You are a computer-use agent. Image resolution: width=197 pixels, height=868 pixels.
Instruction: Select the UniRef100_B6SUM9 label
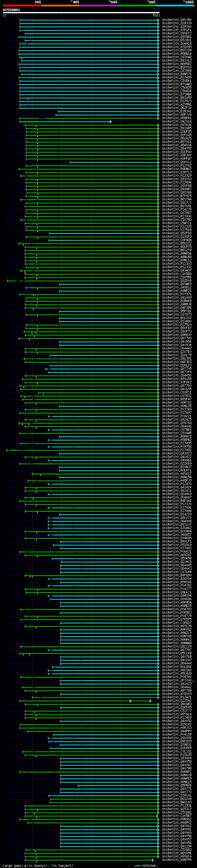177,98
